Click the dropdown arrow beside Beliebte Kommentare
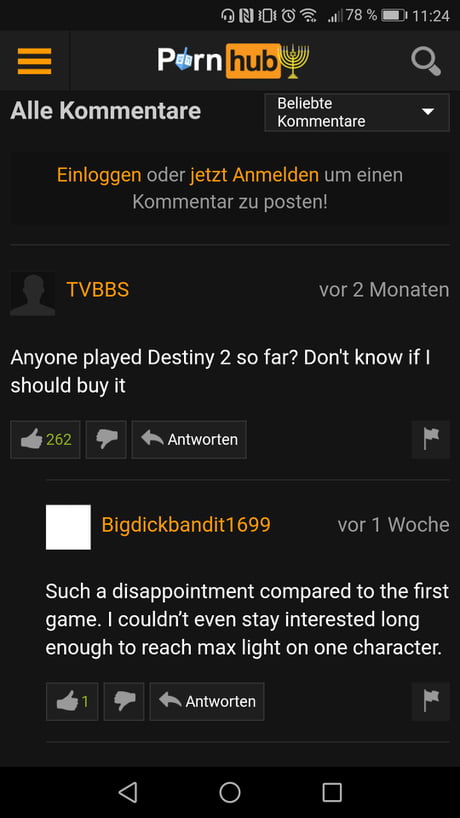This screenshot has height=818, width=460. (428, 112)
